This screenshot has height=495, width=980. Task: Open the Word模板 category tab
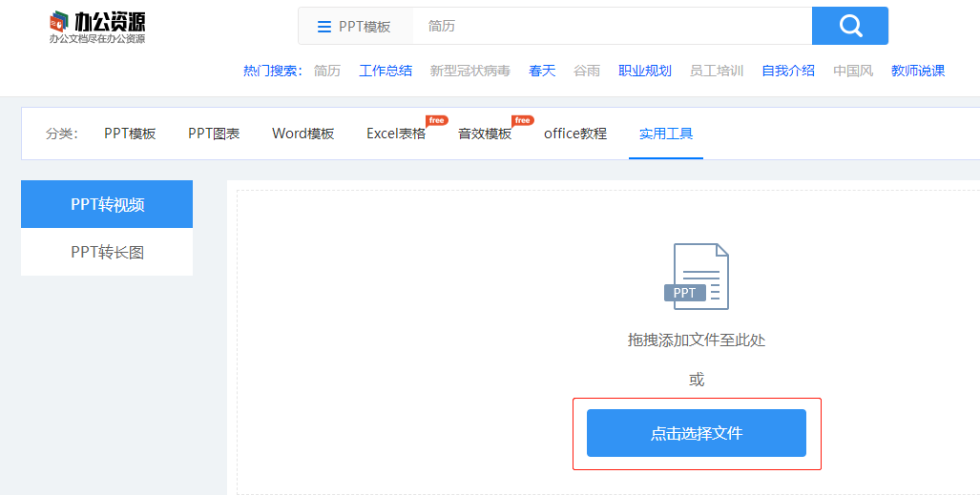click(303, 134)
